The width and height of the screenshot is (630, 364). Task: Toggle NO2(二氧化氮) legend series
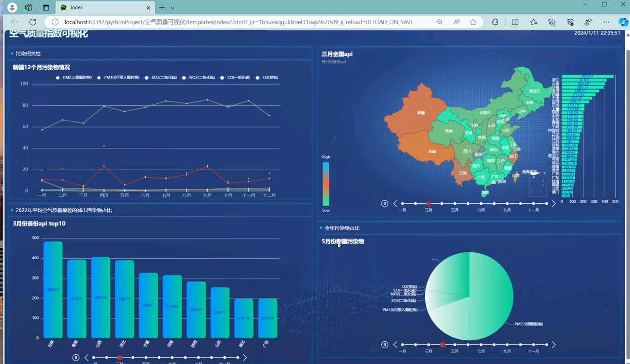198,78
